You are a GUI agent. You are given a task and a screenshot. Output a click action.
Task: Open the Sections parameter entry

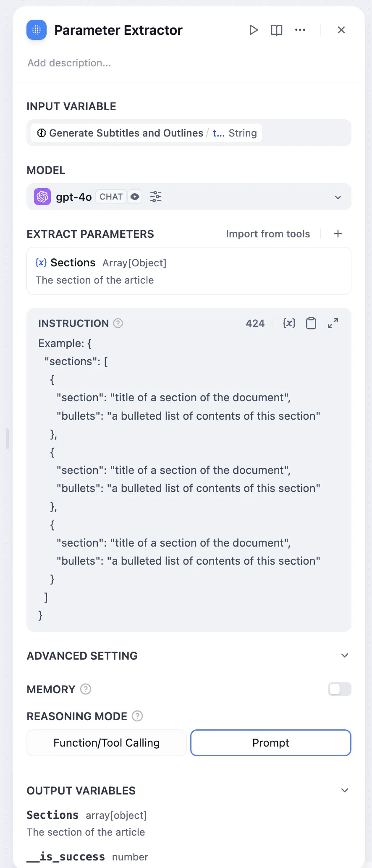(189, 271)
